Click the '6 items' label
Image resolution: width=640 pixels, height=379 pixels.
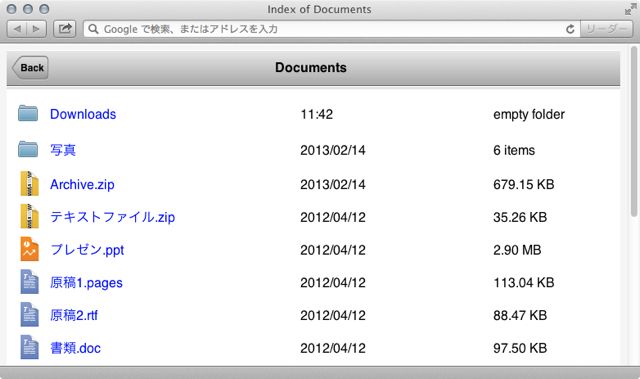(x=514, y=150)
